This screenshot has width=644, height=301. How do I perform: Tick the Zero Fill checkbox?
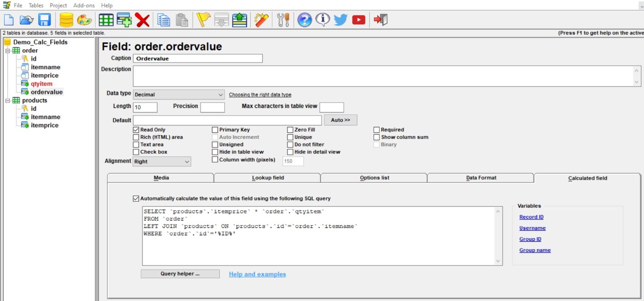pos(290,130)
